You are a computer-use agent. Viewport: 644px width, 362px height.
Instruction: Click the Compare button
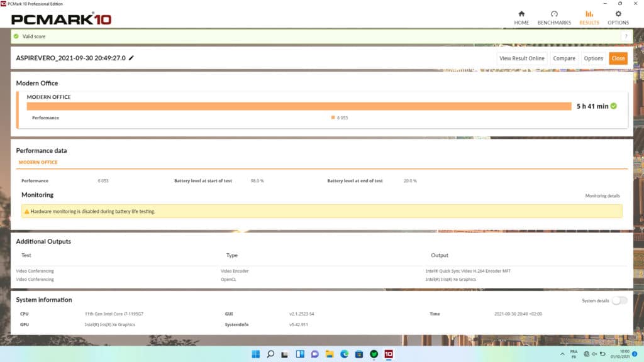click(x=564, y=58)
